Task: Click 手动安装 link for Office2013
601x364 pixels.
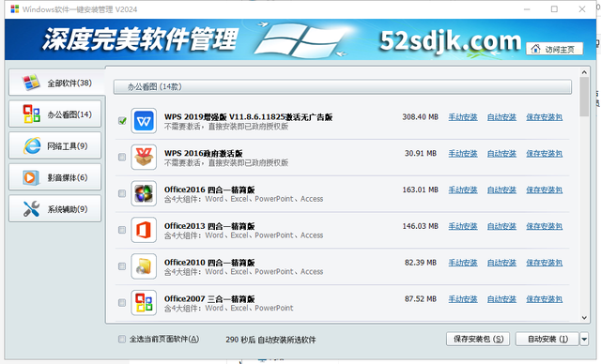Action: tap(463, 226)
